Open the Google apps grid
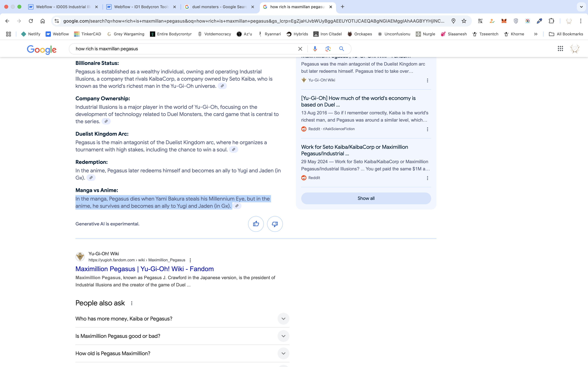The image size is (588, 367). click(x=560, y=49)
